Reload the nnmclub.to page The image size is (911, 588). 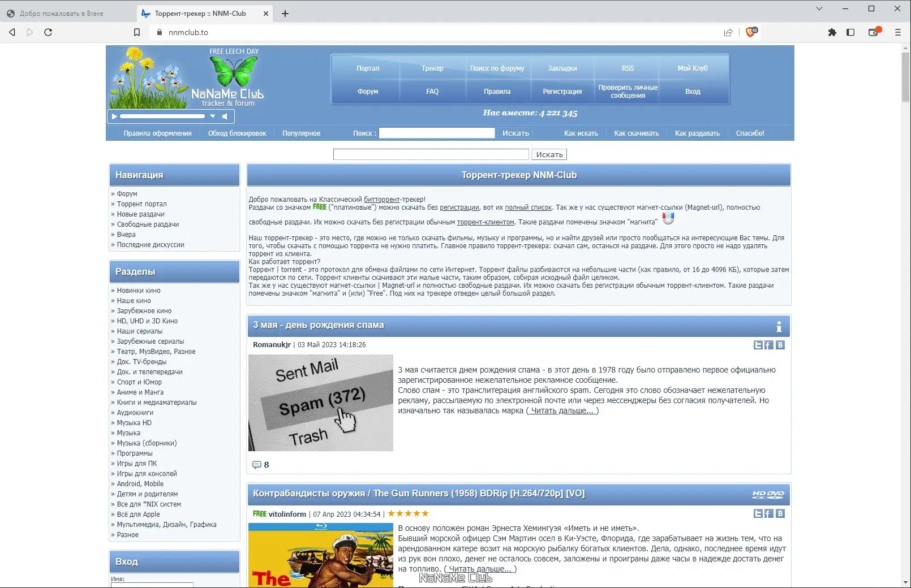click(x=48, y=32)
